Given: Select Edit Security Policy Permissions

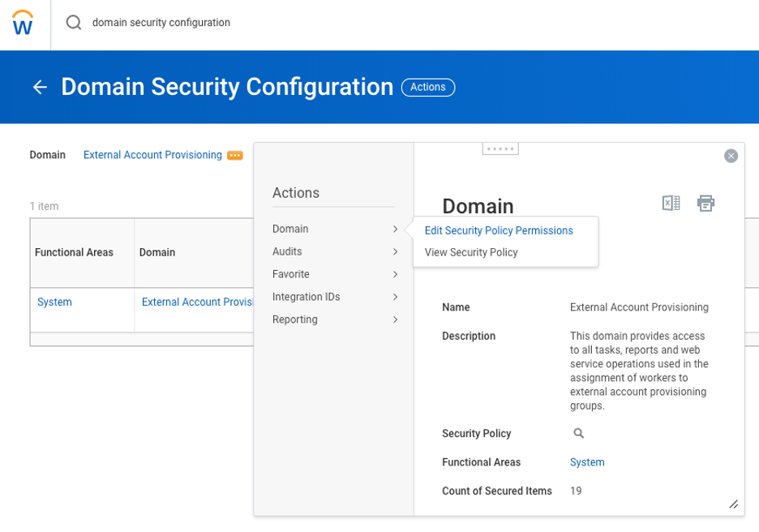Looking at the screenshot, I should tap(499, 231).
